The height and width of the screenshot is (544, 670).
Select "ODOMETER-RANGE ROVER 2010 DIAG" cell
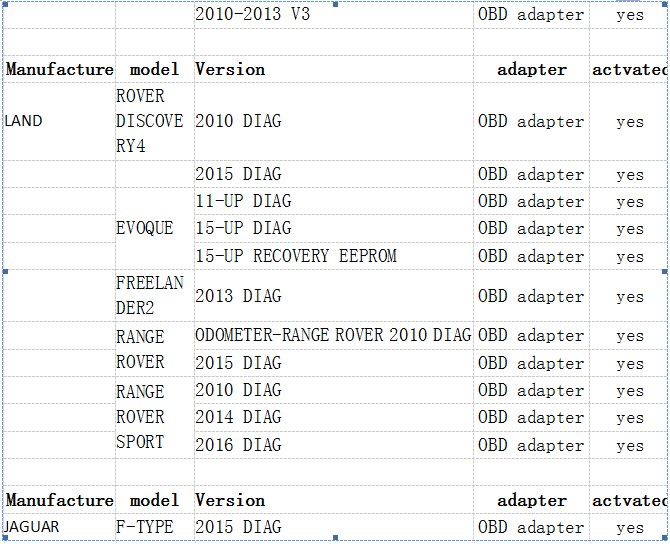click(333, 335)
